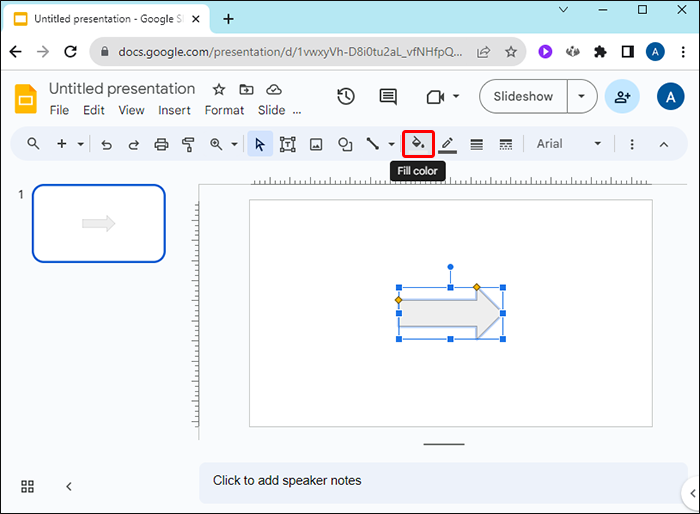Open the Extensions puzzle icon
700x514 pixels.
600,52
